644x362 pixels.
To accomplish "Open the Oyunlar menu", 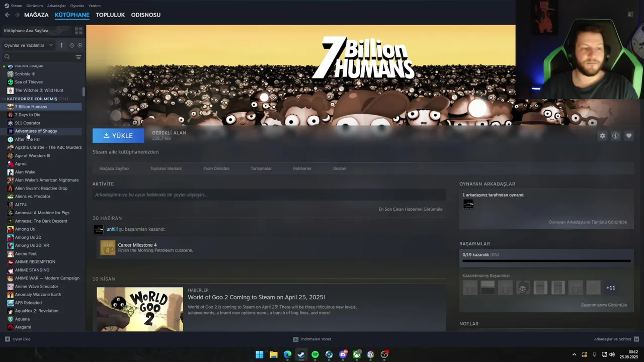I will click(x=77, y=6).
